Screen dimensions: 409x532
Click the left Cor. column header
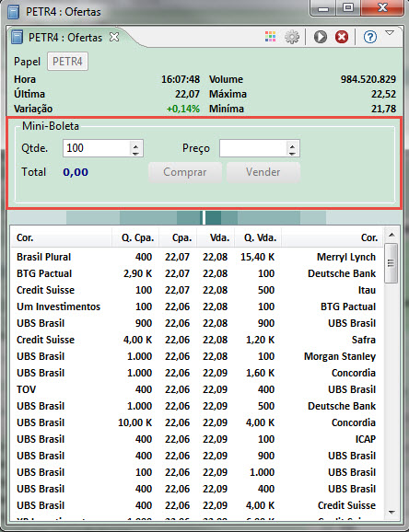coord(61,237)
